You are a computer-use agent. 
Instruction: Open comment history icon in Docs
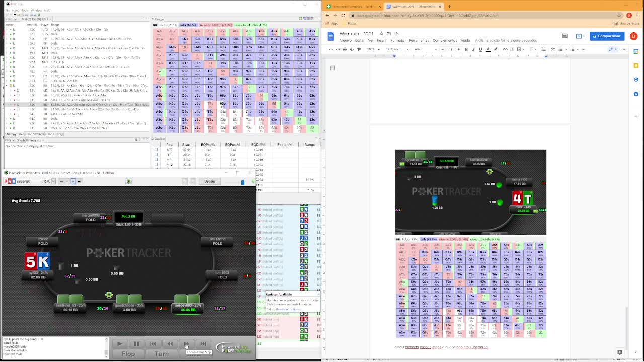tap(565, 36)
